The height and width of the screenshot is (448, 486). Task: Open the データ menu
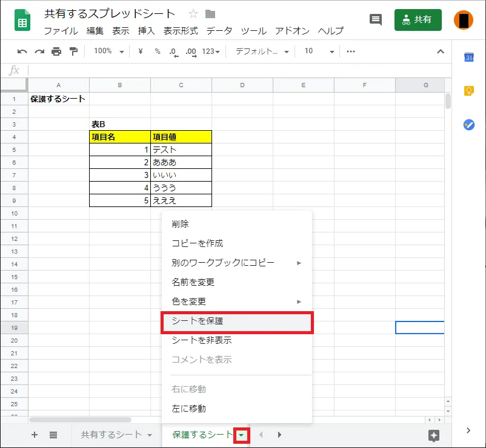pos(219,31)
